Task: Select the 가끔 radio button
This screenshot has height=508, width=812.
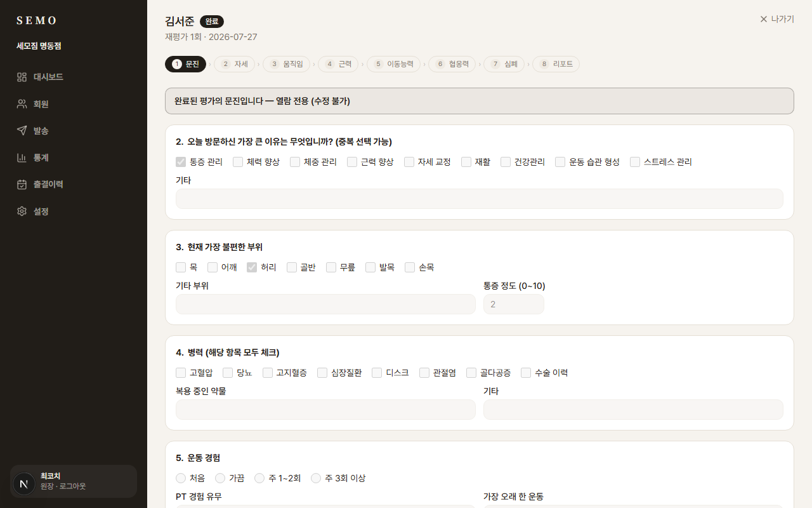Action: pyautogui.click(x=220, y=478)
